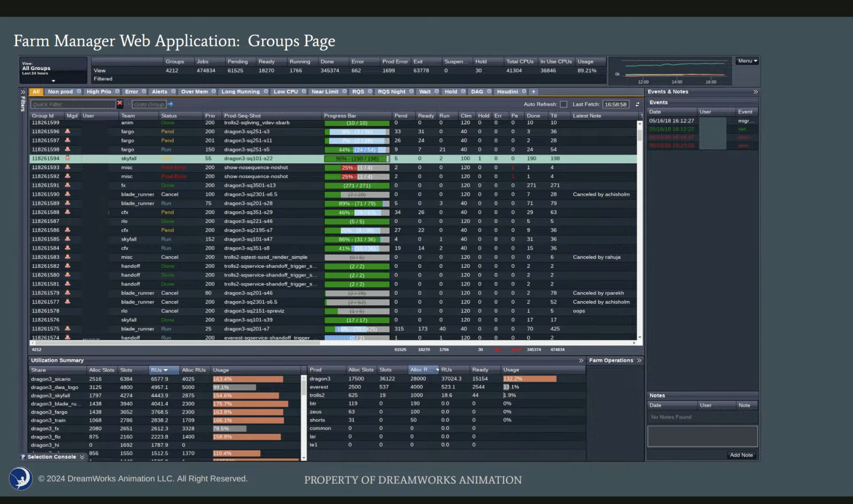Click user icon on row 118261585
The image size is (853, 504).
tap(68, 239)
